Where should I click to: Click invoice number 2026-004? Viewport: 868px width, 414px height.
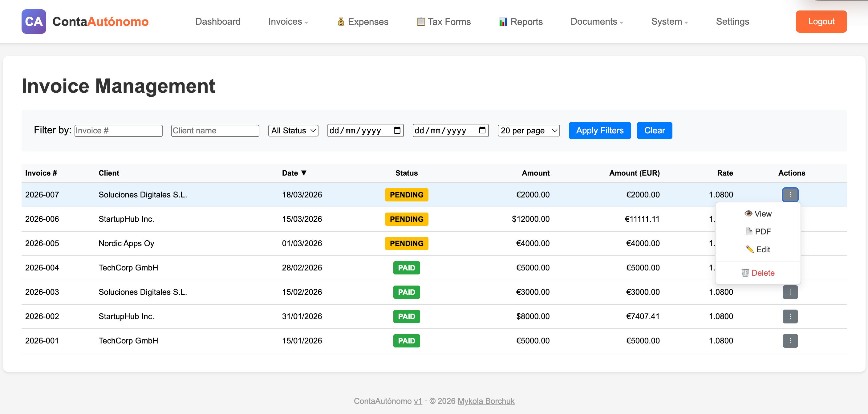[42, 267]
